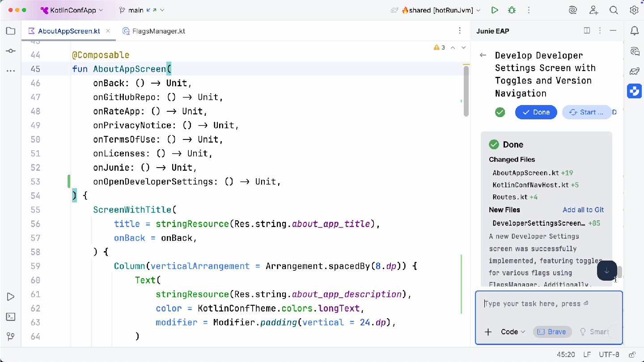The width and height of the screenshot is (644, 362).
Task: Open the Commit tool window icon
Action: [10, 51]
